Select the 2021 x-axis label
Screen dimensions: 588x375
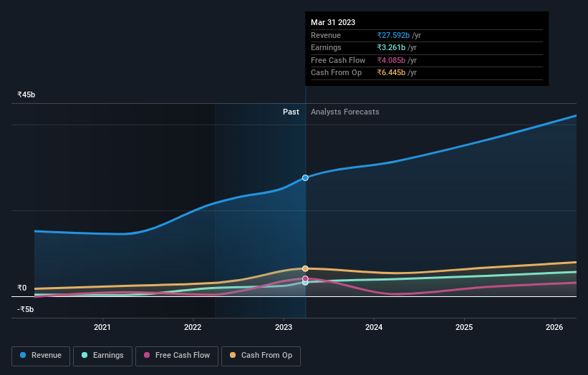coord(102,327)
